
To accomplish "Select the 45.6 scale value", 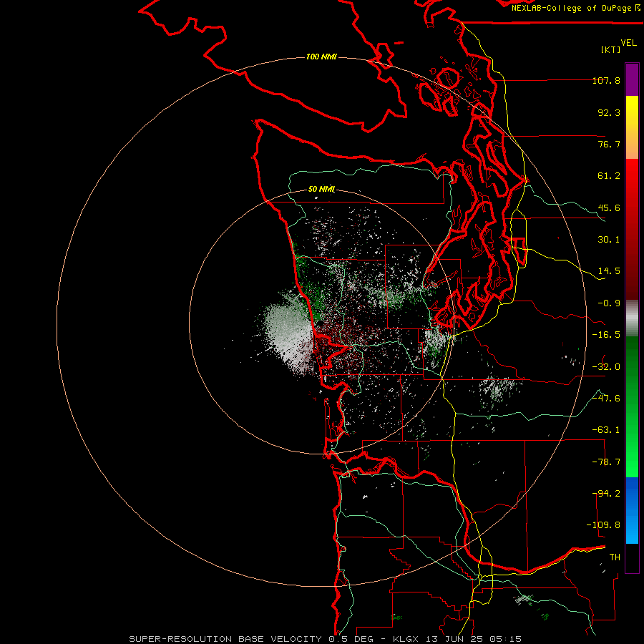I will click(609, 208).
